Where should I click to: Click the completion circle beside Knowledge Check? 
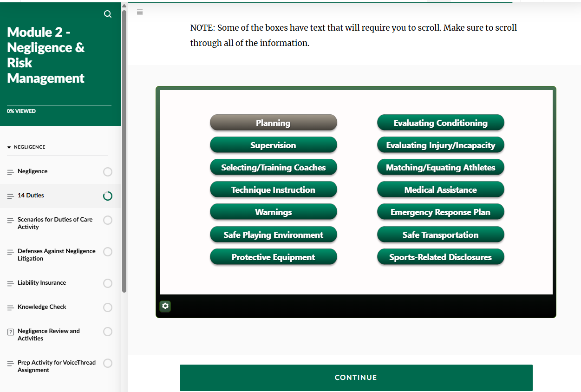tap(107, 307)
